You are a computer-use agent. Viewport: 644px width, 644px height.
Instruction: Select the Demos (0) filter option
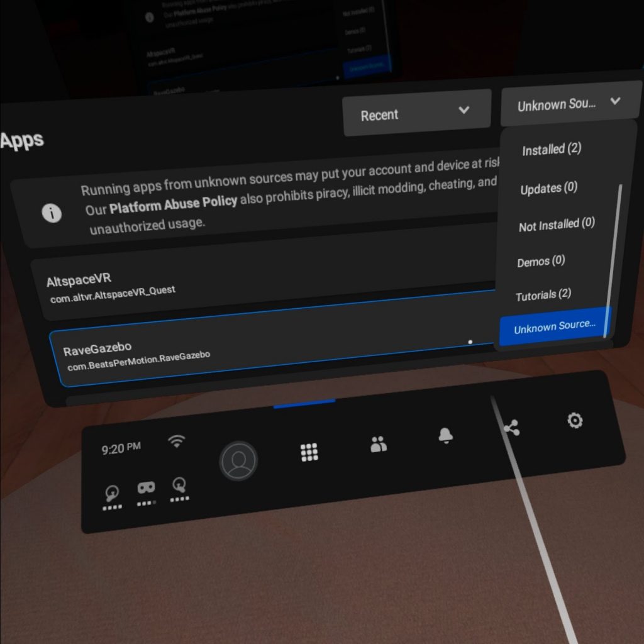(x=541, y=261)
